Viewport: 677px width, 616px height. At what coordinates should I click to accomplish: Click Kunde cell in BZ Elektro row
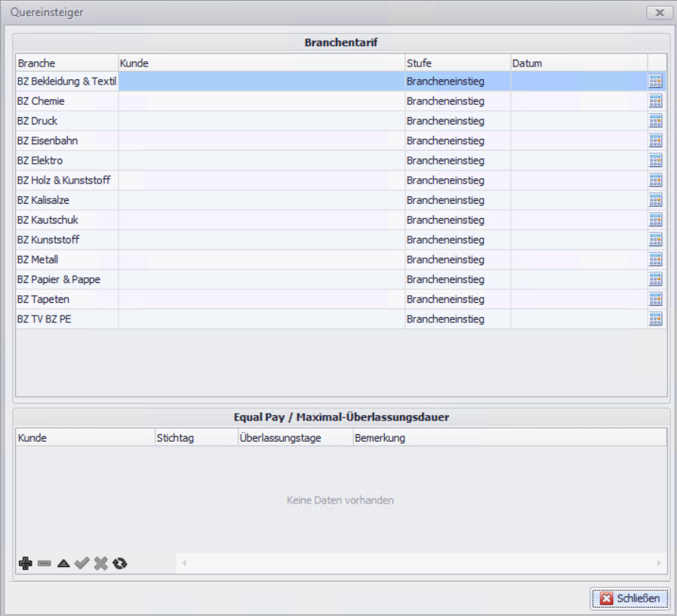(261, 161)
